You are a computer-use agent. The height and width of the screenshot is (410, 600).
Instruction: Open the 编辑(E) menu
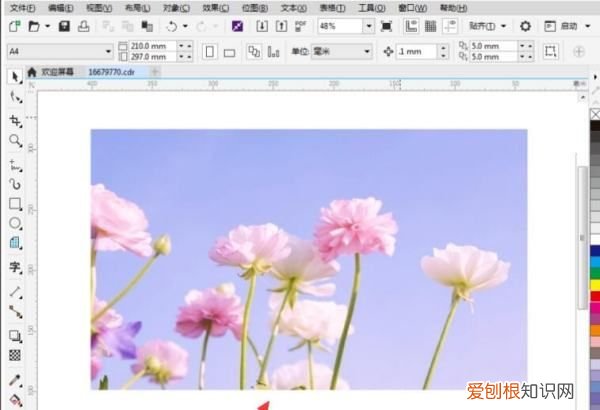pos(61,8)
